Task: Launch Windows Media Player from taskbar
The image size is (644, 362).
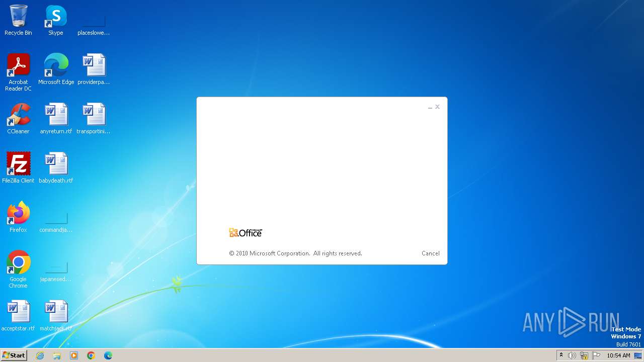Action: coord(74,355)
